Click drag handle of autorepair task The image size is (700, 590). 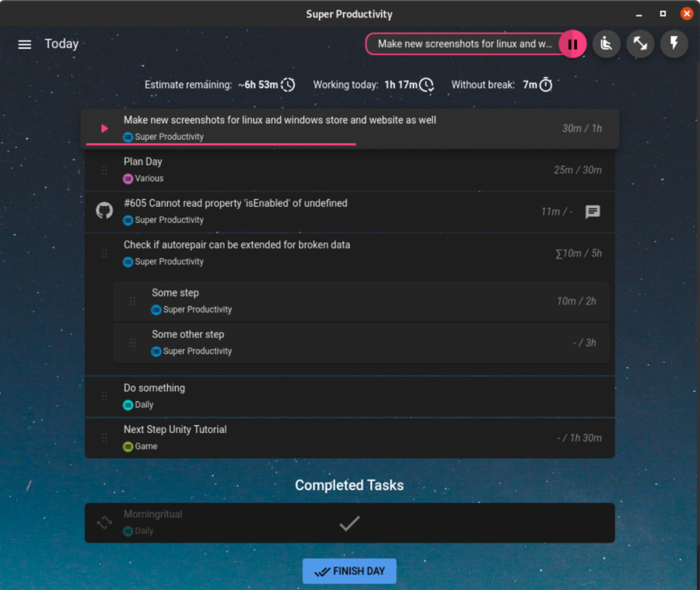pos(104,254)
